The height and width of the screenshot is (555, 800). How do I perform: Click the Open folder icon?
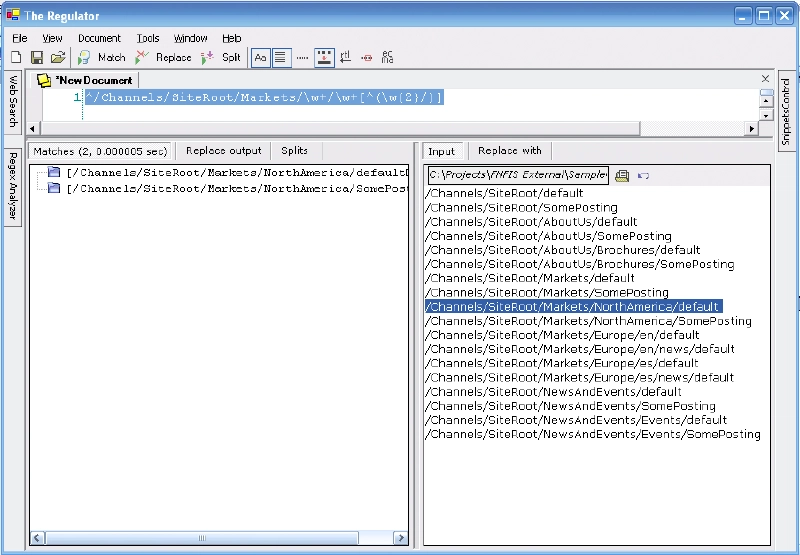point(58,58)
